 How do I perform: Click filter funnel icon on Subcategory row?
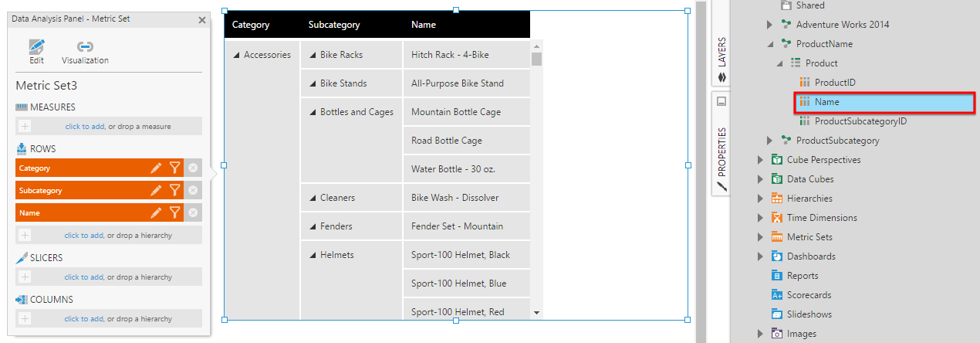point(175,190)
